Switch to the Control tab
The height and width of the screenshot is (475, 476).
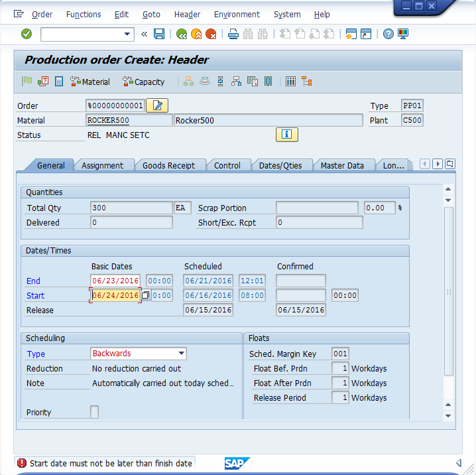coord(227,166)
